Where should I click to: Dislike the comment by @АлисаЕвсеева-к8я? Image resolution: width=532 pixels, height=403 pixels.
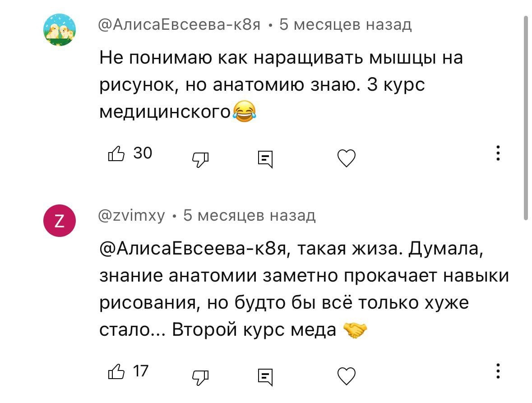click(200, 159)
